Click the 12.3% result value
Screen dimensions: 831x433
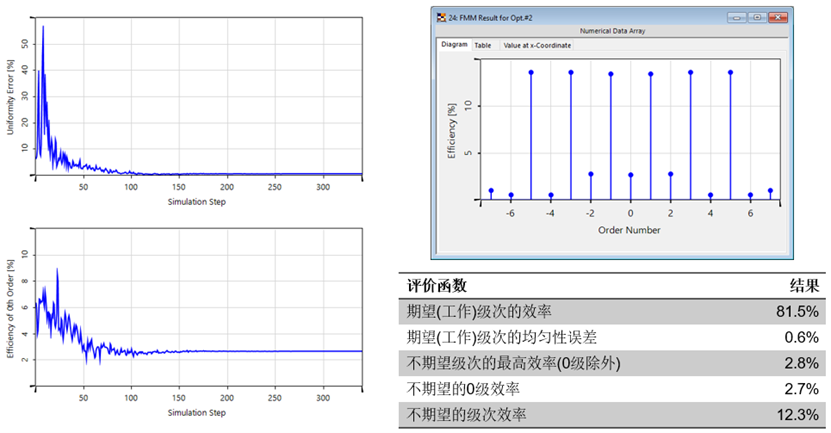click(798, 414)
